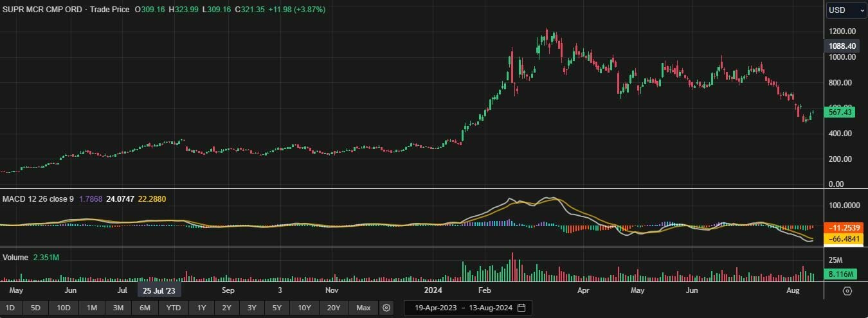Click the -11.2539 MACD value label
This screenshot has height=318, width=868.
click(843, 228)
